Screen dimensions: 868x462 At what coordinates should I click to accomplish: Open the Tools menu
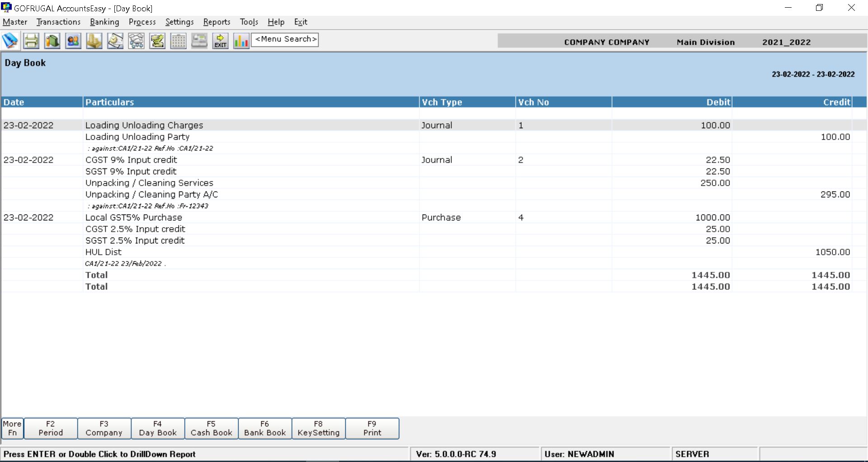(249, 22)
